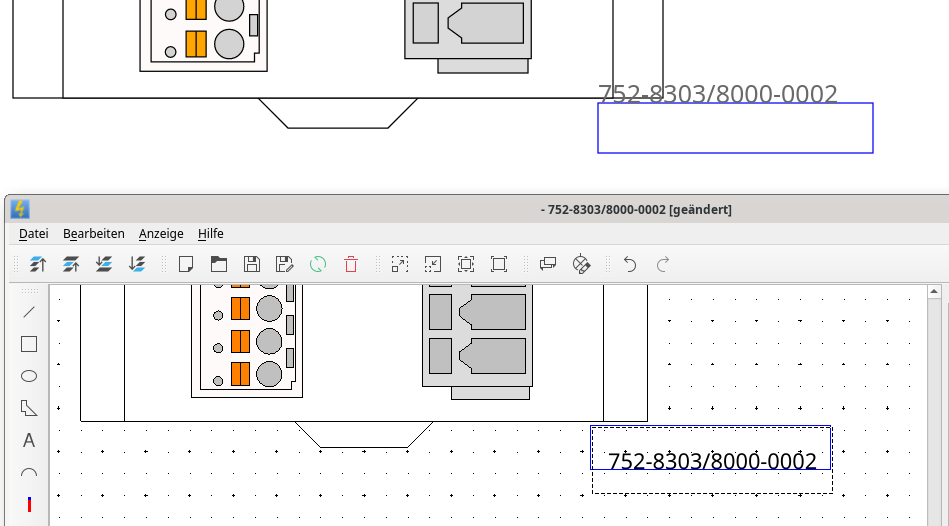The image size is (949, 526).
Task: Select the Arc drawing tool
Action: click(29, 473)
